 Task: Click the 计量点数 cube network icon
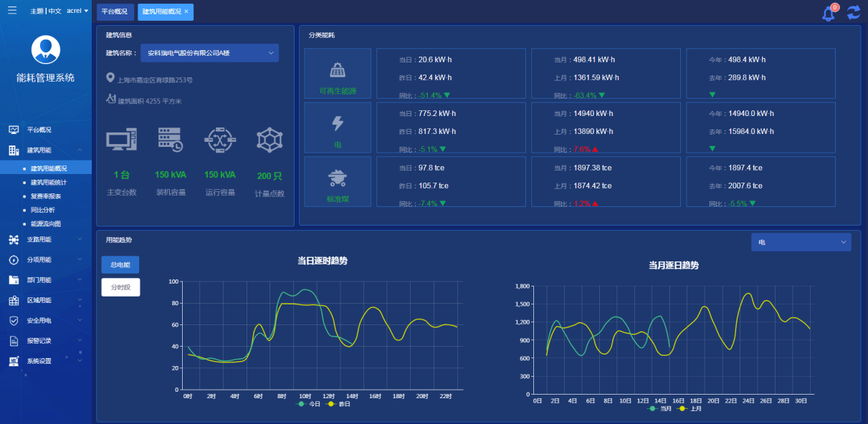point(270,140)
